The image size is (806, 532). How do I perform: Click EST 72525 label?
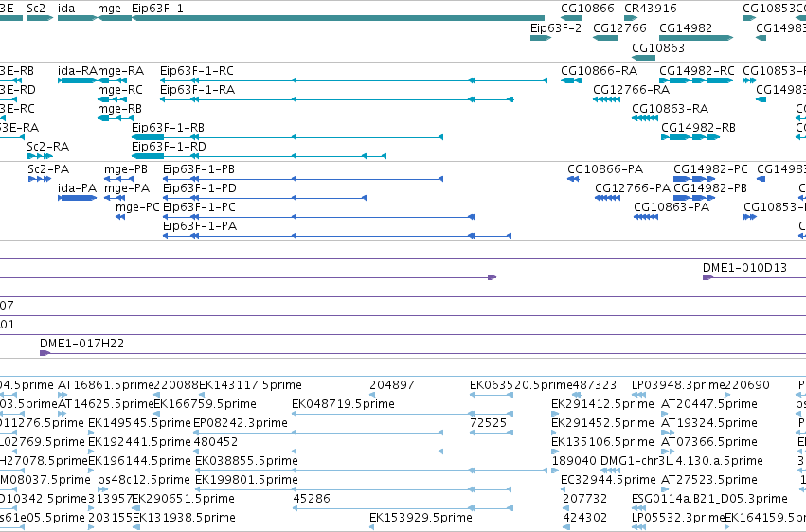pyautogui.click(x=488, y=423)
